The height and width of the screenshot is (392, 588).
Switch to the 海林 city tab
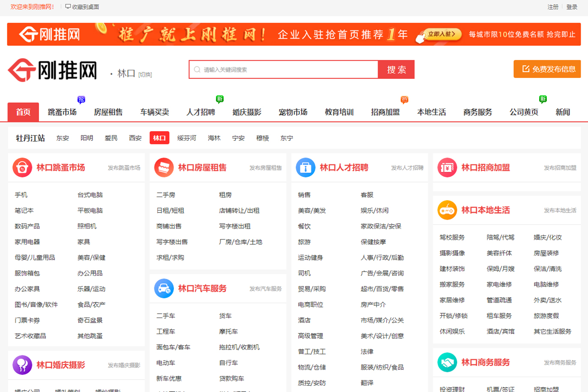coord(213,138)
